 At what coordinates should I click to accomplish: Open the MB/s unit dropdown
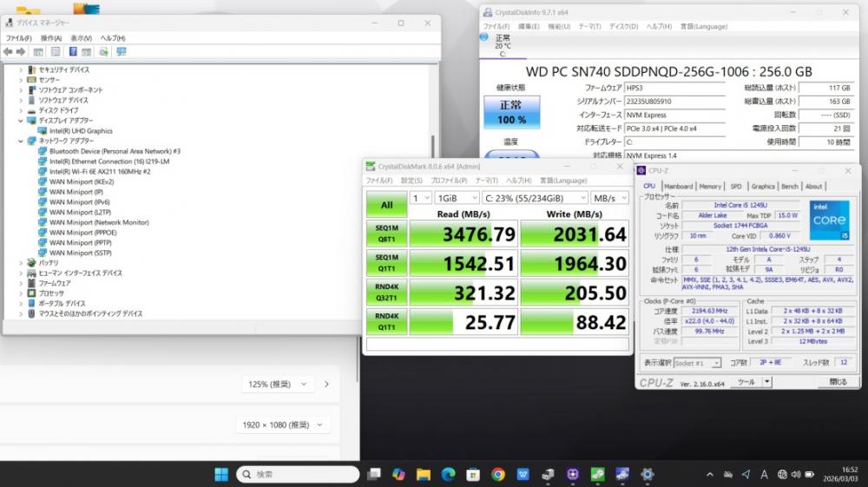click(x=609, y=198)
